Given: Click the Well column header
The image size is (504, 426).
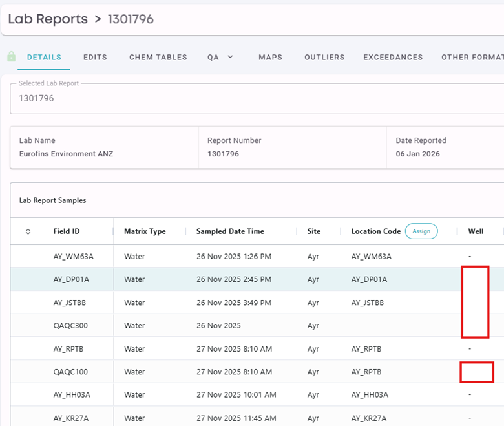Looking at the screenshot, I should tap(476, 231).
